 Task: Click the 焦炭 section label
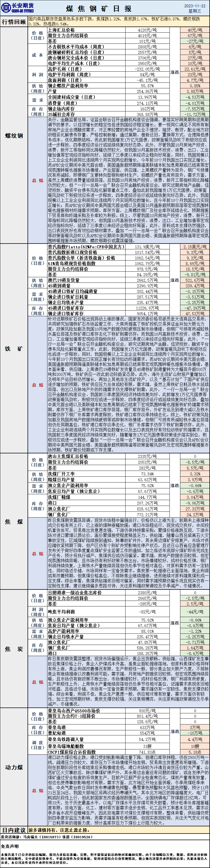click(x=14, y=649)
